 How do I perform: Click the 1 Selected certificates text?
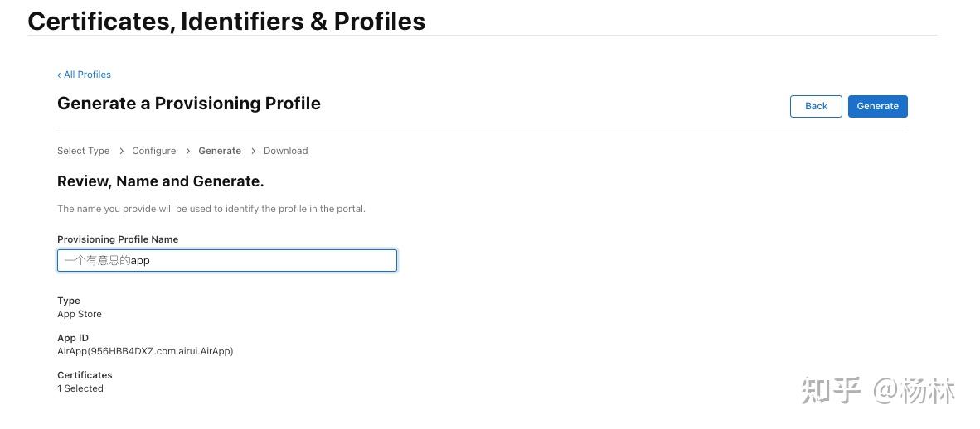point(80,388)
